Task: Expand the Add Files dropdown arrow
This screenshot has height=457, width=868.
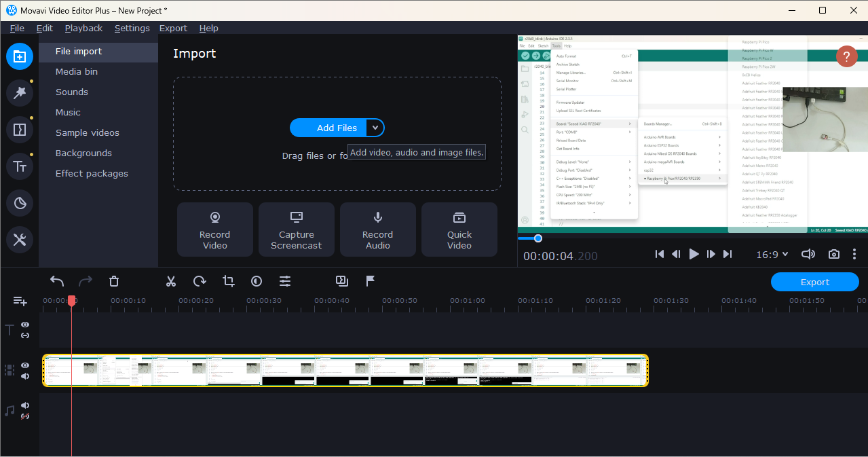Action: 375,128
